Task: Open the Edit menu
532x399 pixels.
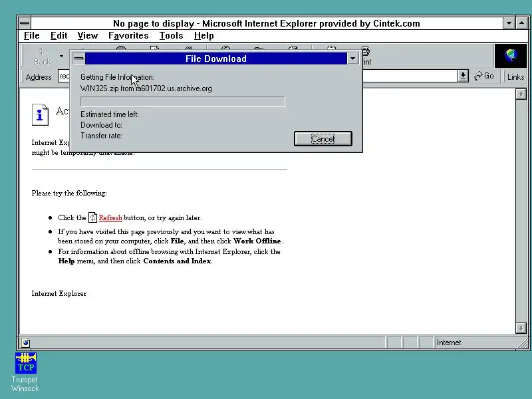Action: point(59,36)
